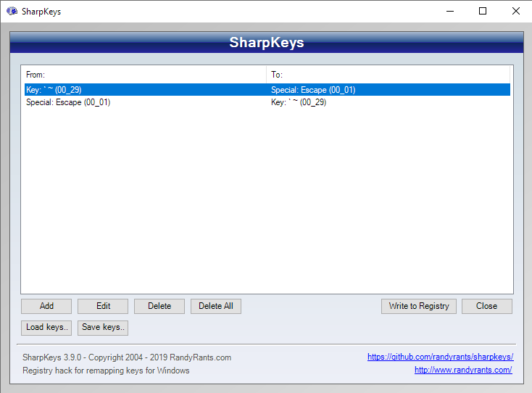Select the row mapping Escape to Key ` ~
The image size is (532, 393).
(267, 102)
